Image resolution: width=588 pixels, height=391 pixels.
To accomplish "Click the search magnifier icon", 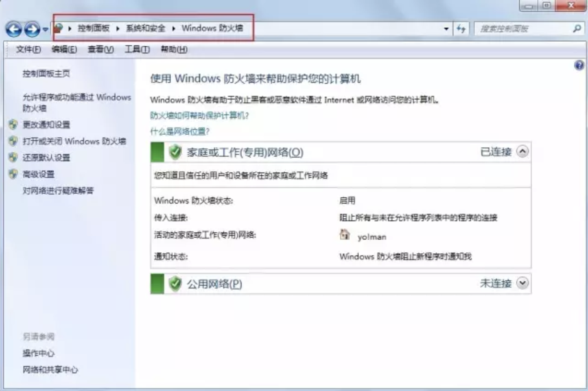I will (577, 29).
